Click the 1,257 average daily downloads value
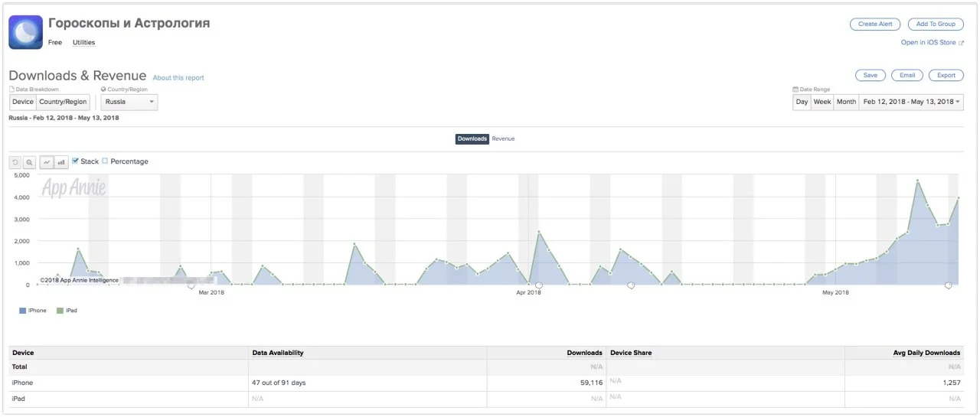The width and height of the screenshot is (980, 417). (x=952, y=383)
